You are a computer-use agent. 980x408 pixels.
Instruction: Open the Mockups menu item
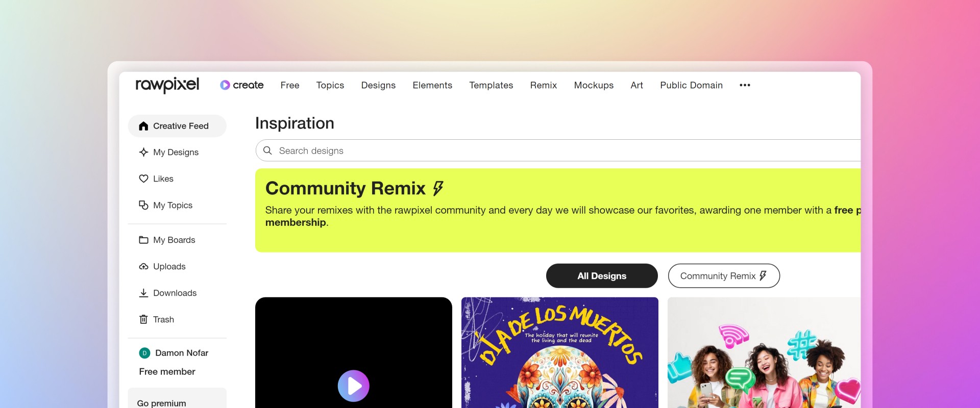point(594,85)
